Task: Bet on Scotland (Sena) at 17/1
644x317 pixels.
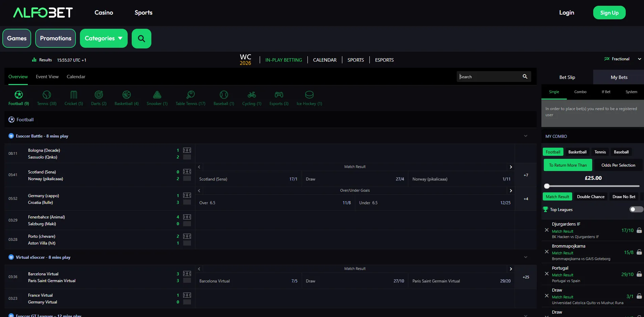Action: 248,179
